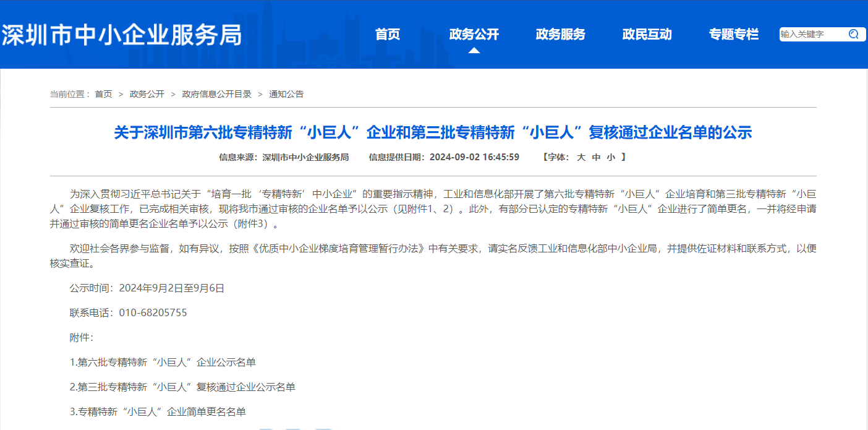
Task: Open the 首页 navigation menu item
Action: [388, 35]
